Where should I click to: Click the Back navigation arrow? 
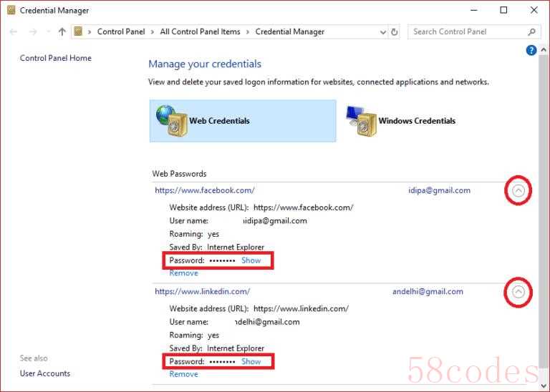coord(14,32)
